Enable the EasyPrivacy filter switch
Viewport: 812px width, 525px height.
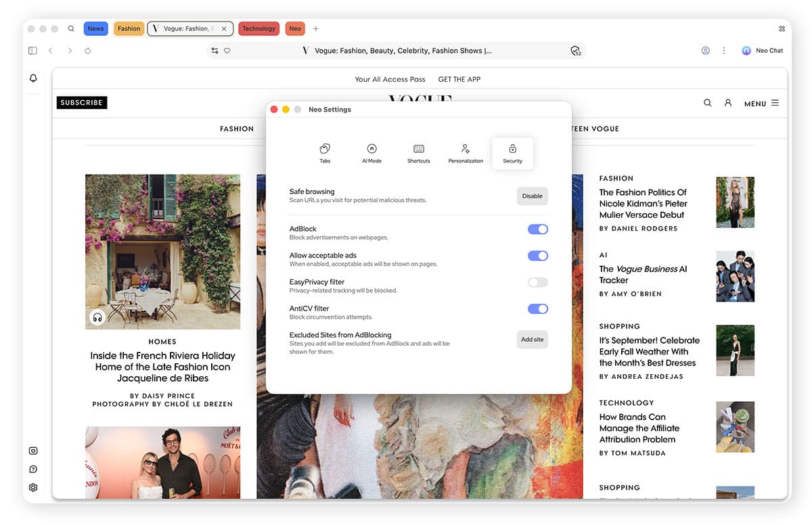pyautogui.click(x=538, y=282)
